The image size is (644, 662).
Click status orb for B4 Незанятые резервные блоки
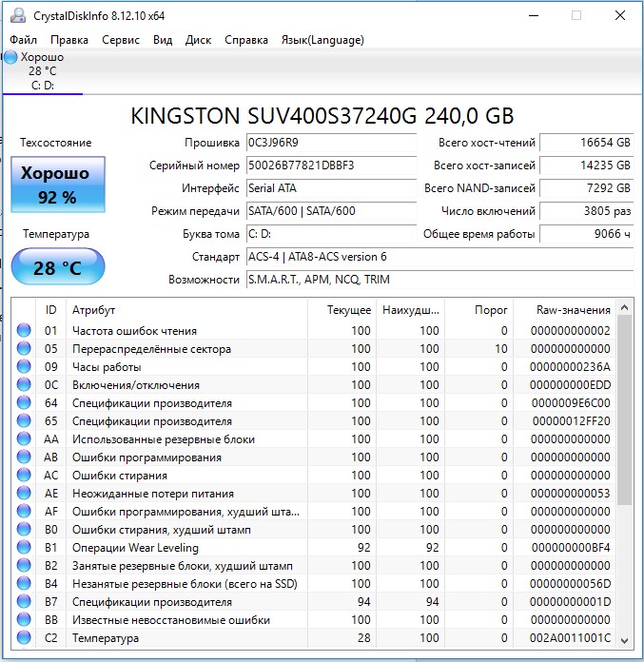coord(24,583)
